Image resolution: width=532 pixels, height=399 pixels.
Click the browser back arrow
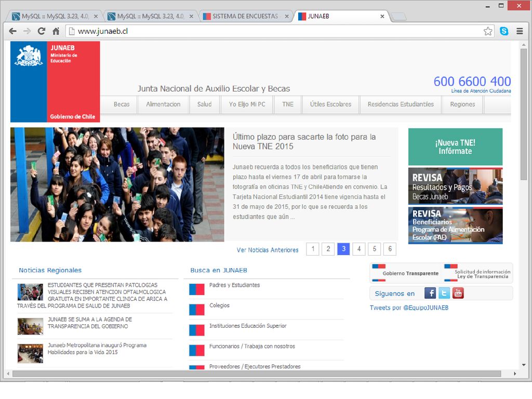pyautogui.click(x=12, y=31)
